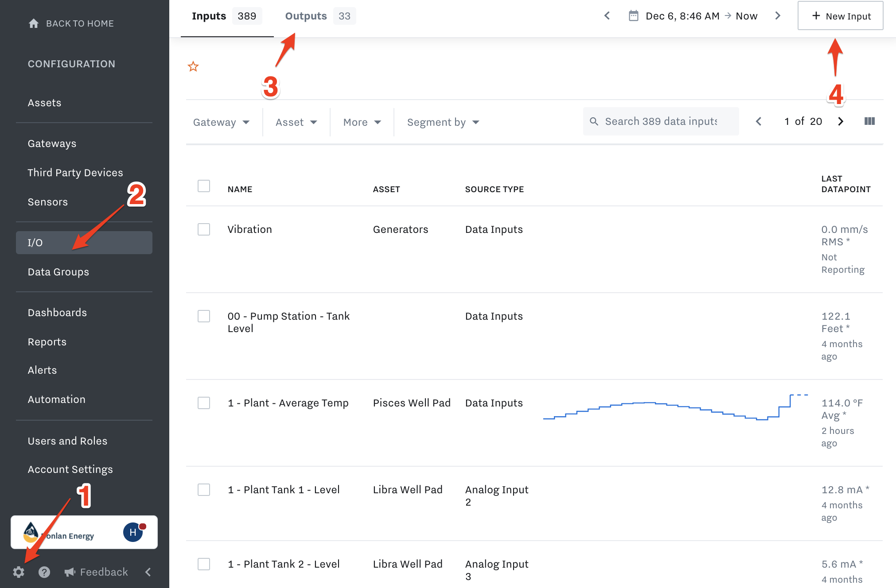896x588 pixels.
Task: Expand the Asset filter dropdown
Action: (296, 122)
